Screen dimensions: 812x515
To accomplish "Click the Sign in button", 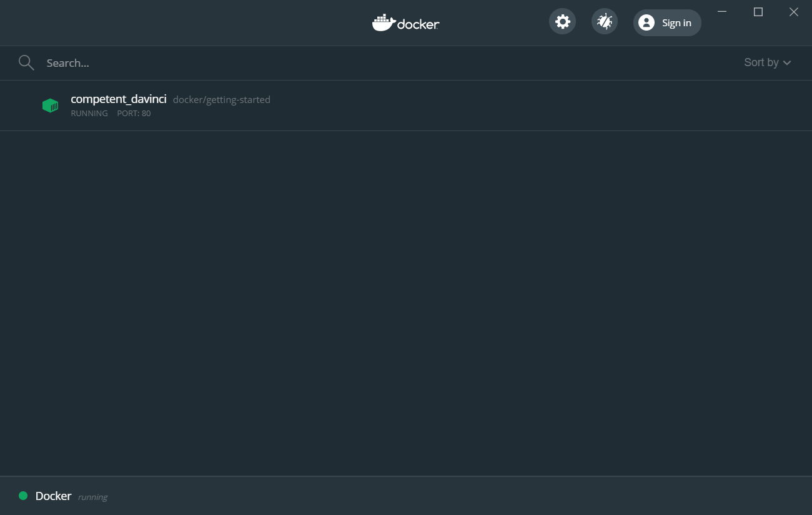I will click(667, 23).
